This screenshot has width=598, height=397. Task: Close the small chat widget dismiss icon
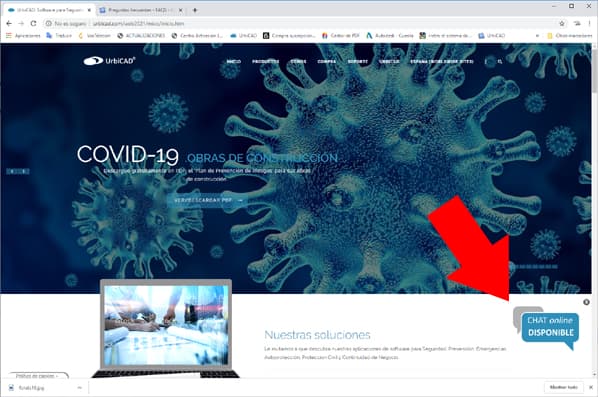coord(586,302)
